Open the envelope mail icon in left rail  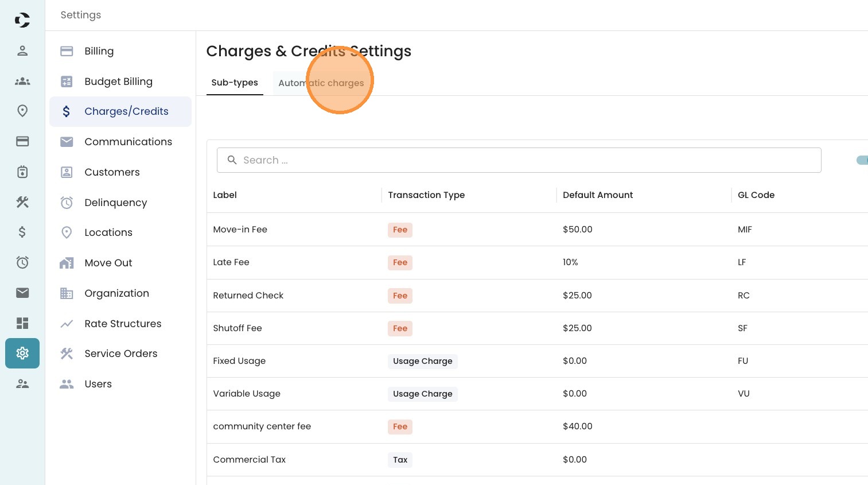click(22, 293)
